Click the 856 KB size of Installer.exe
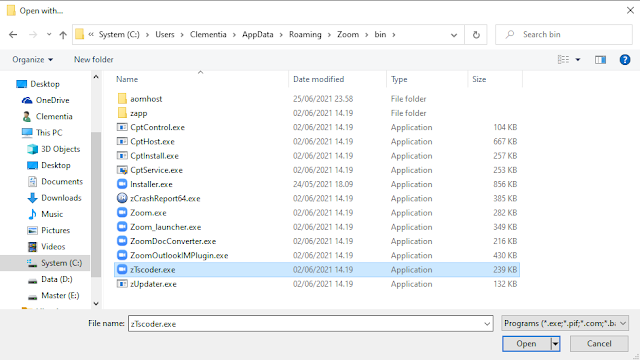The width and height of the screenshot is (640, 360). 505,184
